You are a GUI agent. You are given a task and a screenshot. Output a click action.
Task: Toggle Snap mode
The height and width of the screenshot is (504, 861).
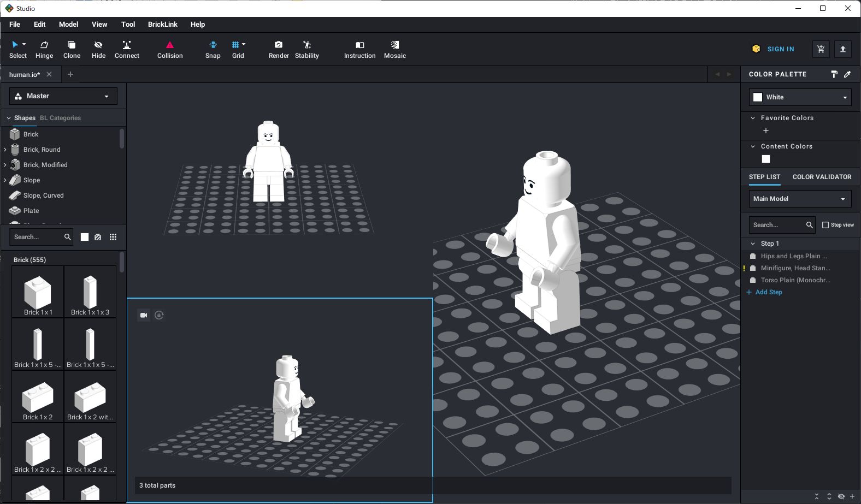[213, 49]
